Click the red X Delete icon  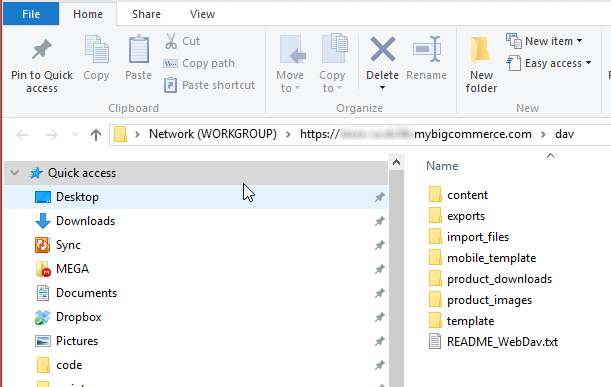point(382,49)
